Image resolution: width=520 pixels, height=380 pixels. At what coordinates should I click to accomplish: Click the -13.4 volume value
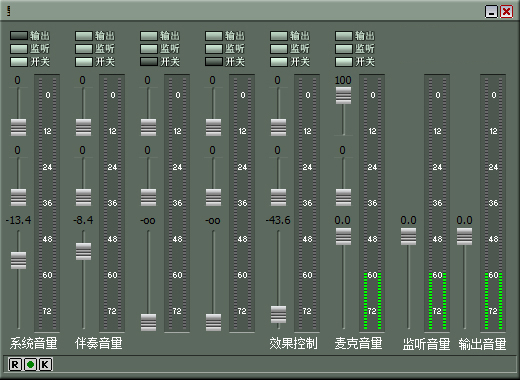18,220
